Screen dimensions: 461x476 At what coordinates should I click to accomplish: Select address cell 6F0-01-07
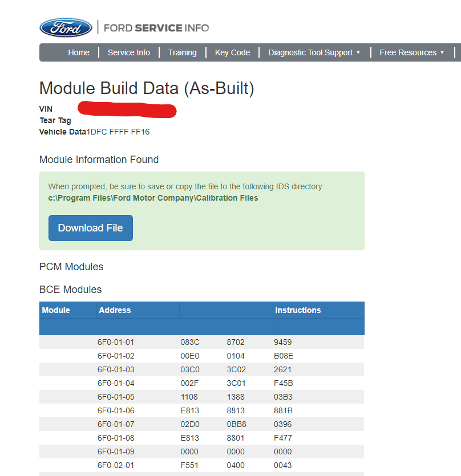[x=116, y=424]
